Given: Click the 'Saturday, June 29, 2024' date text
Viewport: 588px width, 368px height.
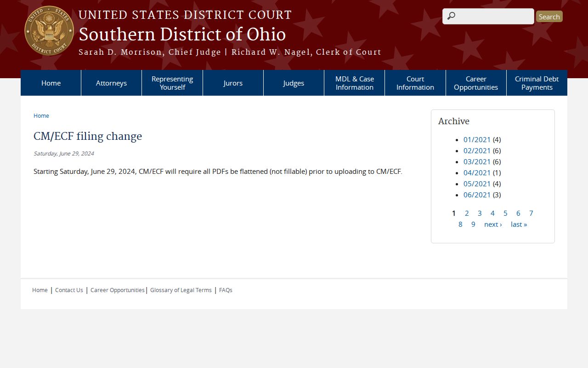Looking at the screenshot, I should pos(64,153).
